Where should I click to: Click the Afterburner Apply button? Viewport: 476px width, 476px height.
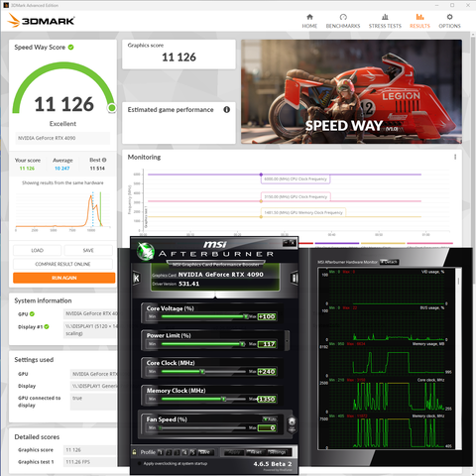(234, 452)
